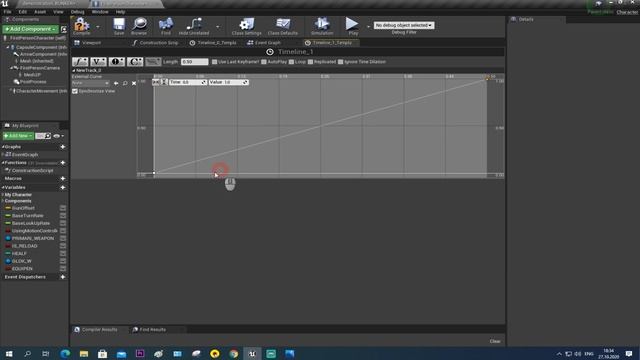This screenshot has width=640, height=360.
Task: Toggle Hide Unrelated nodes icon
Action: point(194,26)
